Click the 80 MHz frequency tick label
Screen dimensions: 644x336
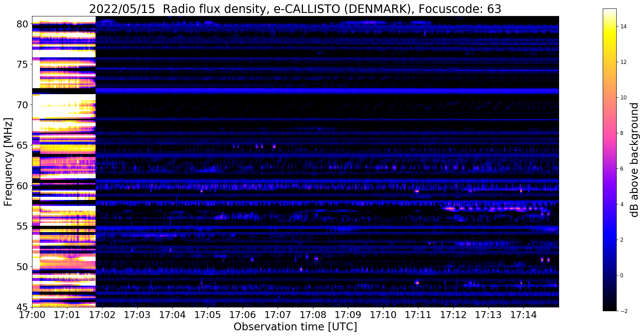(23, 24)
